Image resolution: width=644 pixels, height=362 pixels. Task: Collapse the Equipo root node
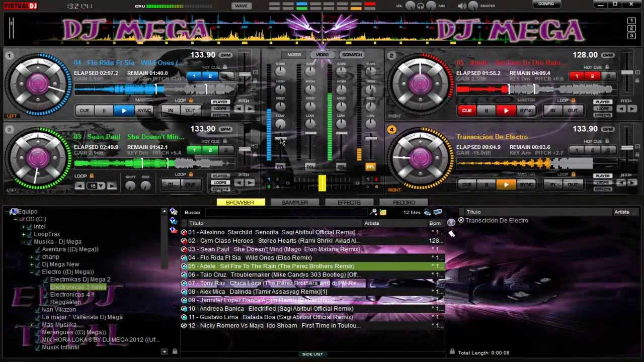coord(7,212)
